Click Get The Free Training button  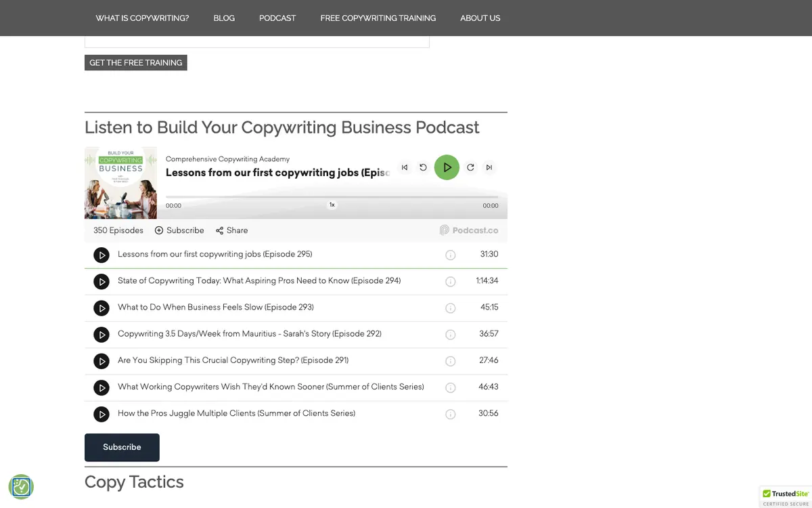point(136,62)
